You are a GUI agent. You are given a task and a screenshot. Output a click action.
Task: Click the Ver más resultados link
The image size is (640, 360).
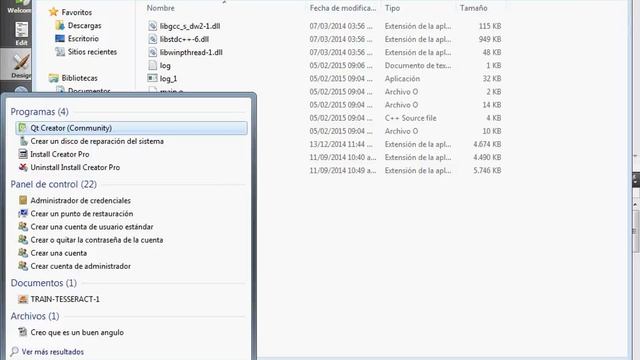[53, 352]
